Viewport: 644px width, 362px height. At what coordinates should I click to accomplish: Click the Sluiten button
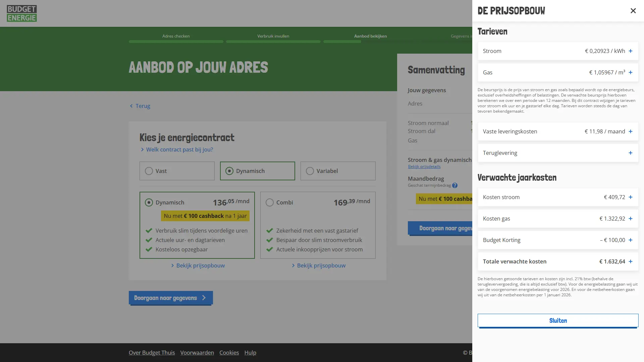pos(558,321)
